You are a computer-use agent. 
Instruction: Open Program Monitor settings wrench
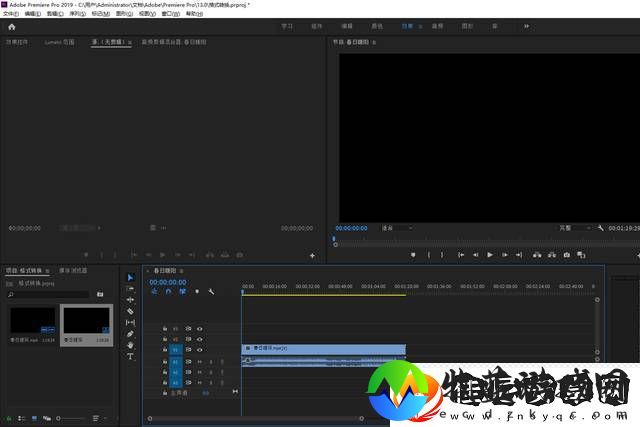pyautogui.click(x=600, y=228)
